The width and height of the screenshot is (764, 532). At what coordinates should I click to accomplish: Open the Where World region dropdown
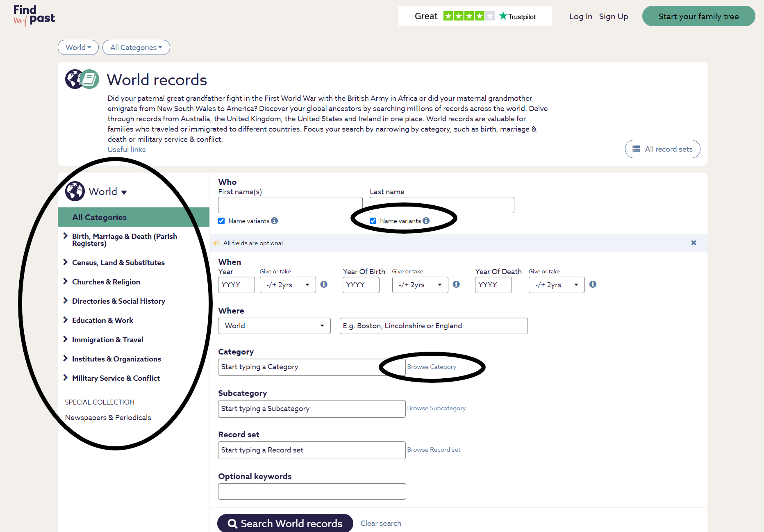coord(274,326)
